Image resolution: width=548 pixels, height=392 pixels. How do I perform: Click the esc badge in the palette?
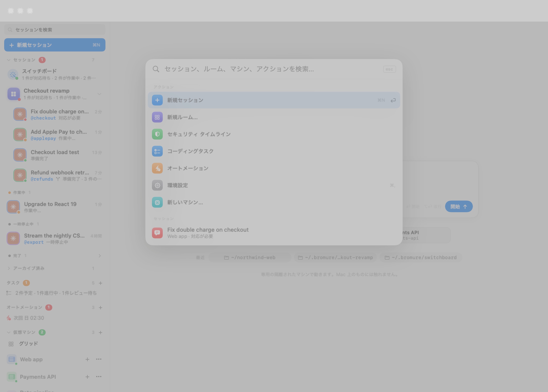(389, 69)
